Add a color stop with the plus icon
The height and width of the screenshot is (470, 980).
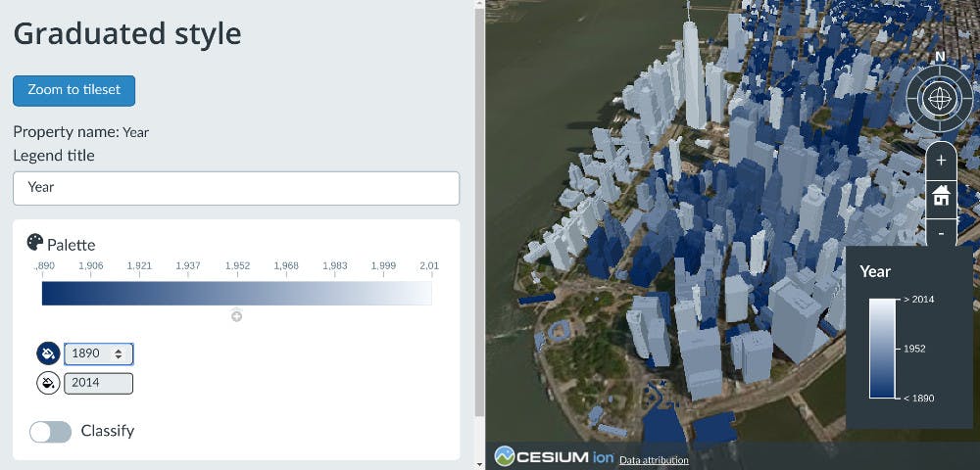[x=236, y=316]
